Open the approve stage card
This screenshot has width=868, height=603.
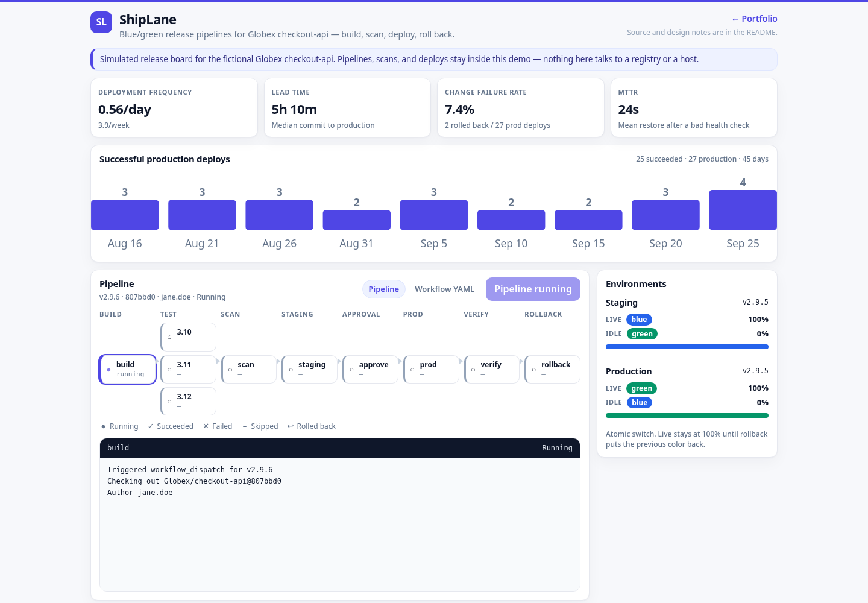(x=371, y=369)
